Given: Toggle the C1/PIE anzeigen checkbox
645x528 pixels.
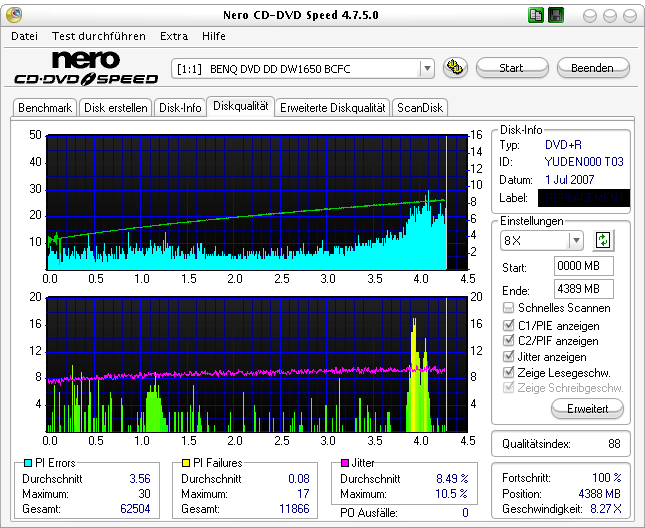Looking at the screenshot, I should [x=508, y=325].
